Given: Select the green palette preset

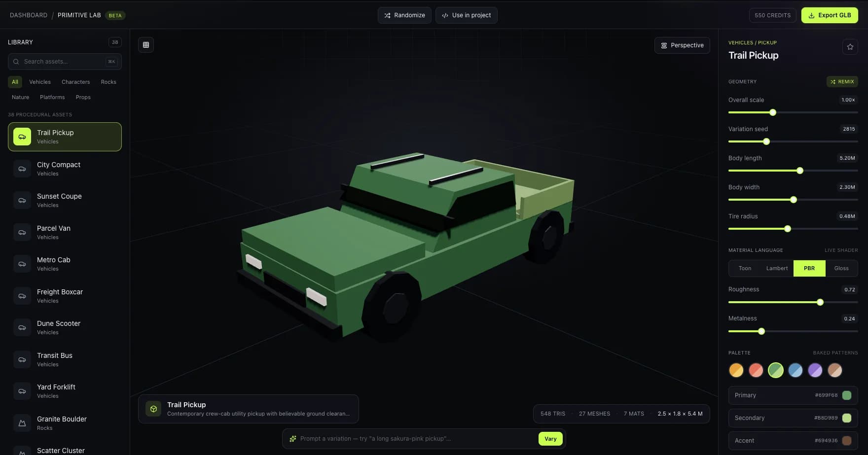Looking at the screenshot, I should [x=776, y=370].
